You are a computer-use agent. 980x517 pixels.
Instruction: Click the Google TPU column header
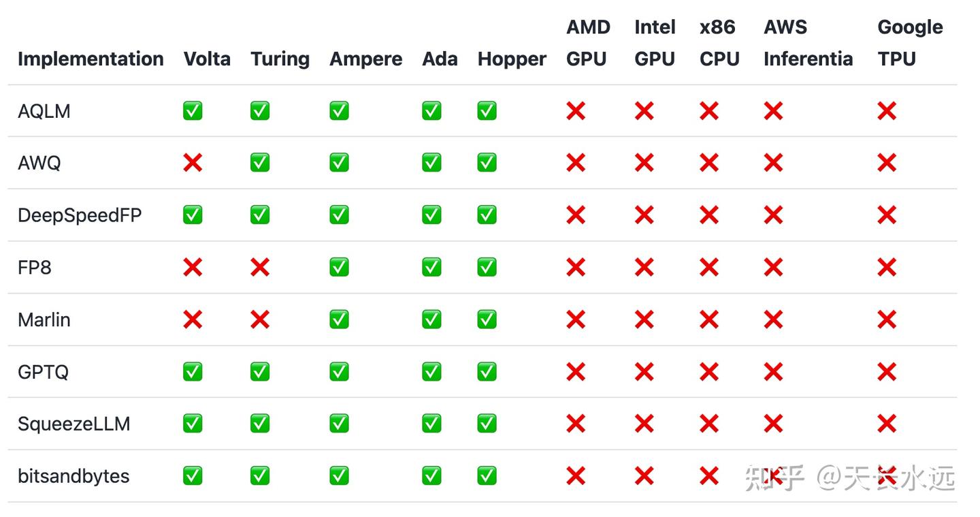pos(910,43)
